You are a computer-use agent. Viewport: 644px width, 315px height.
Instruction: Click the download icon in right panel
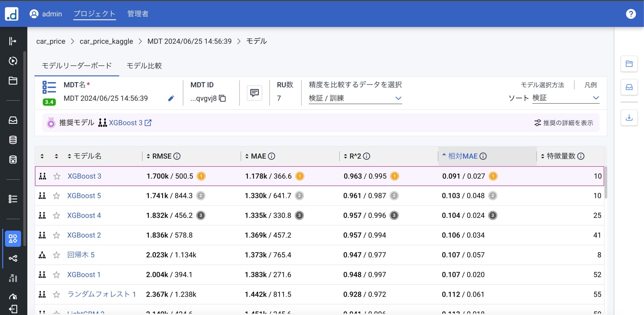click(629, 118)
